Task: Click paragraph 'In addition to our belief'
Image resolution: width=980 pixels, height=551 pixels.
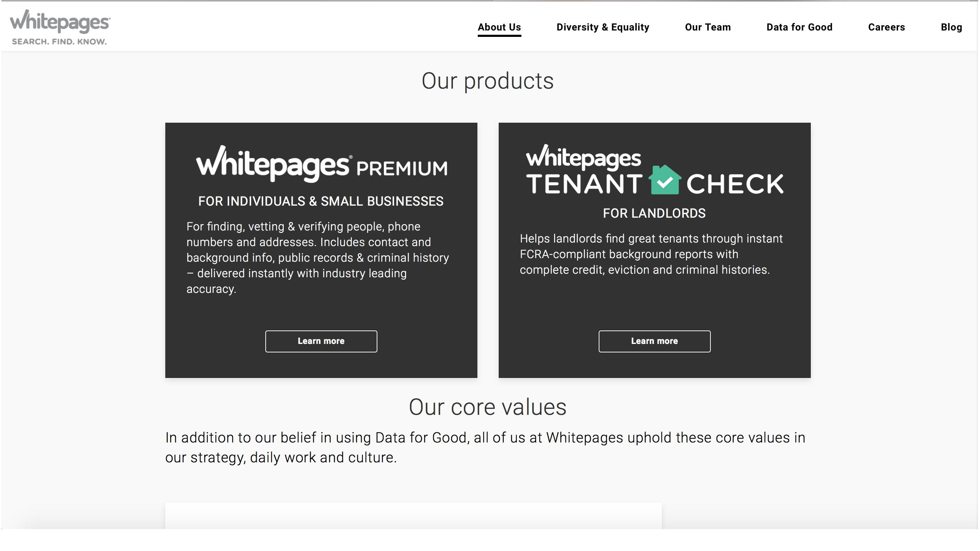Action: point(485,447)
